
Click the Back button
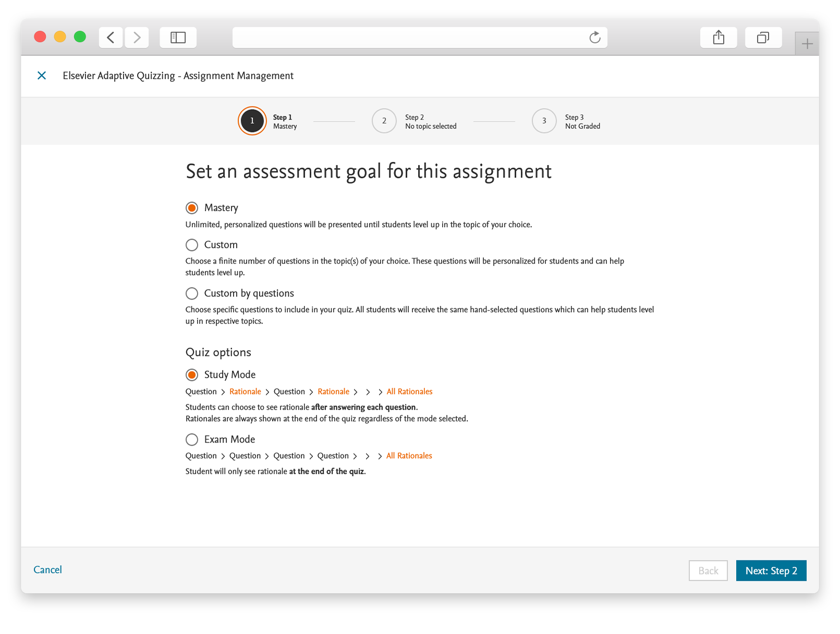pos(708,571)
